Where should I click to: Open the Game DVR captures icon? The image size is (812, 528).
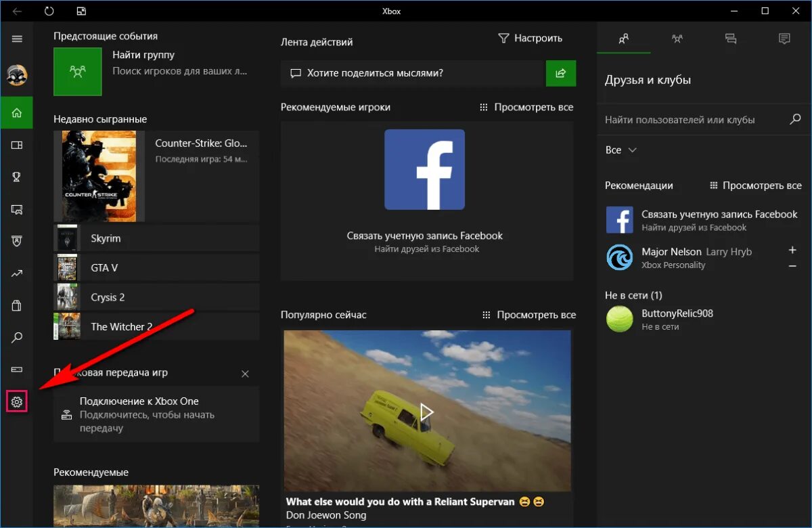coord(17,210)
